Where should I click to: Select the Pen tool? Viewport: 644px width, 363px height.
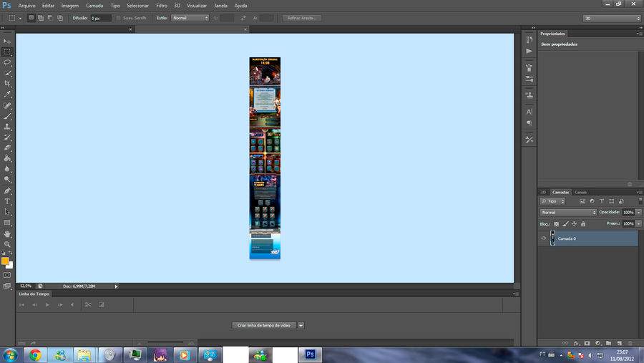click(7, 190)
